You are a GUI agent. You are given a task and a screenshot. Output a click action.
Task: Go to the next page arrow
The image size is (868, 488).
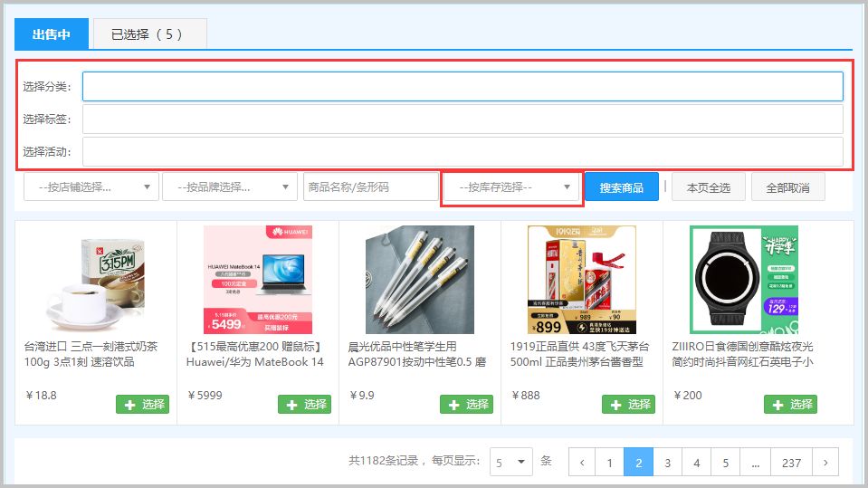[x=825, y=463]
